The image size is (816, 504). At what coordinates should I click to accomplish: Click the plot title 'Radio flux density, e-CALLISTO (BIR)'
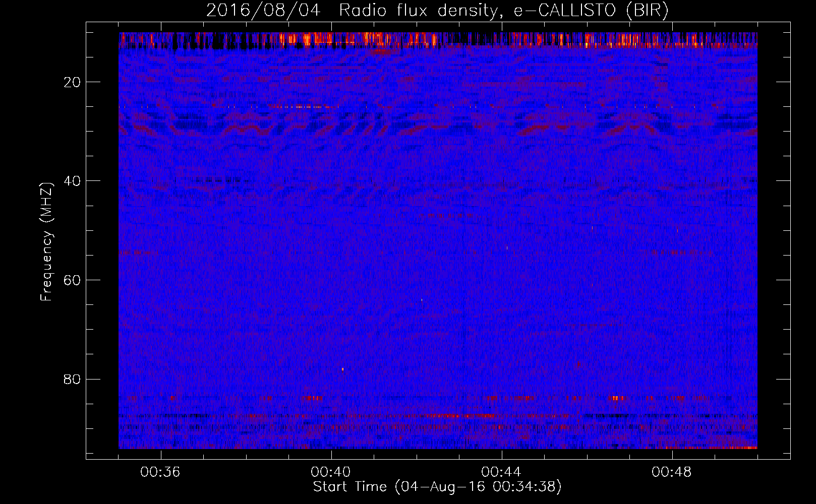coord(503,11)
